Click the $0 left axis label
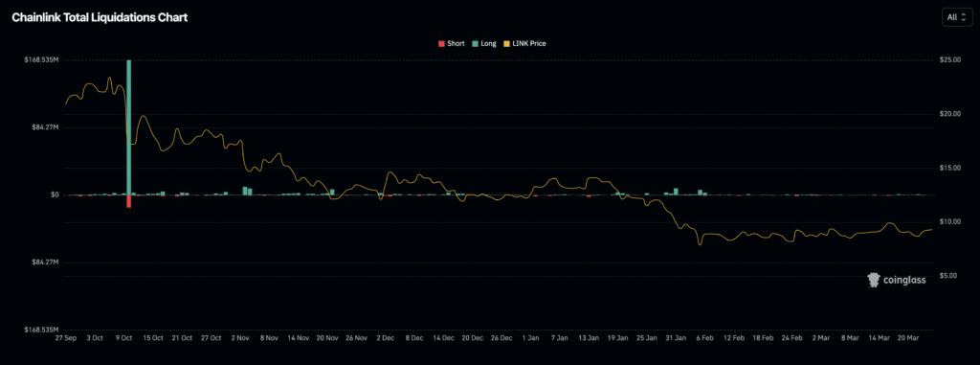Image resolution: width=980 pixels, height=365 pixels. tap(55, 194)
